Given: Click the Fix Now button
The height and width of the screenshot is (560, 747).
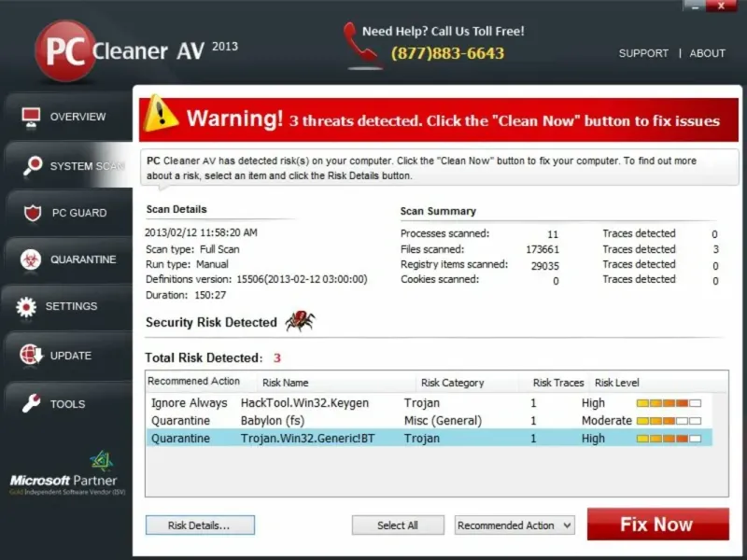Looking at the screenshot, I should tap(658, 525).
